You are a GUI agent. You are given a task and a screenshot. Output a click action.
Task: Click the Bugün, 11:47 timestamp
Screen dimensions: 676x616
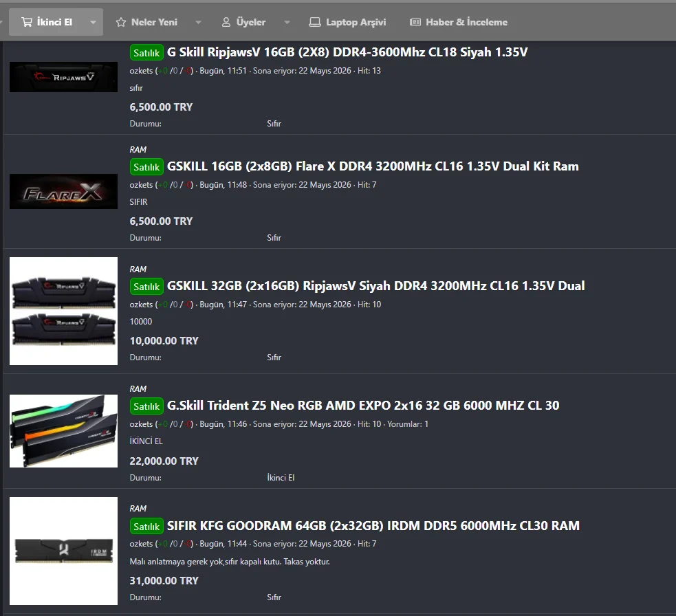[223, 305]
